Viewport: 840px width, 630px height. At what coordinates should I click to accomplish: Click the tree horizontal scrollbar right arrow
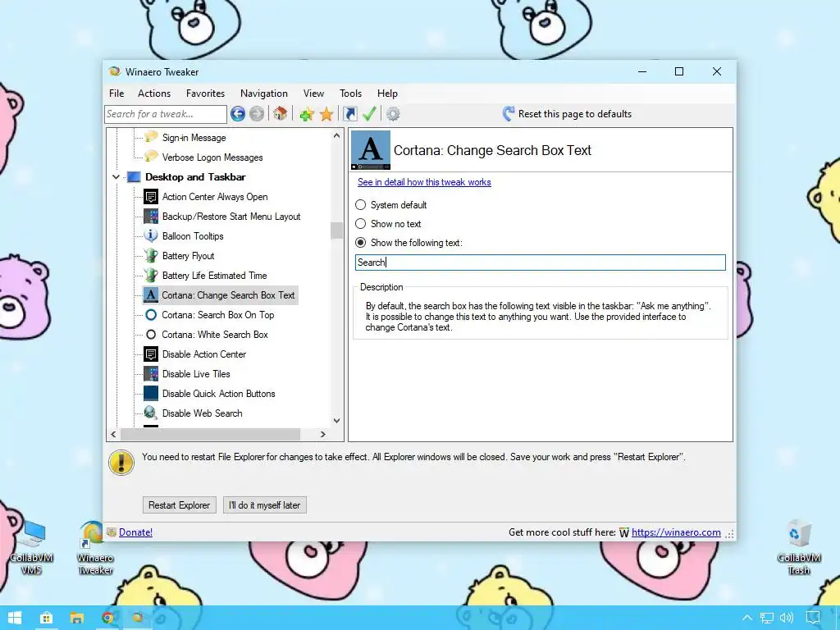tap(322, 434)
